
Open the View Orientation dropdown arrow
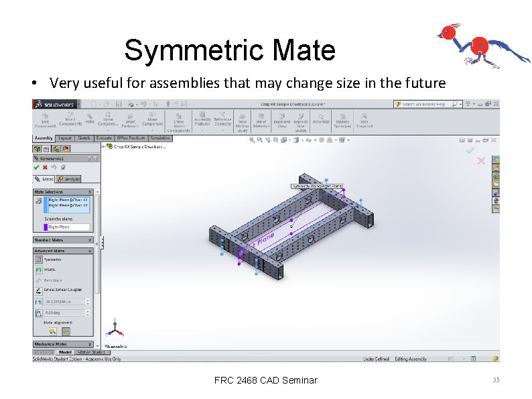coord(289,140)
